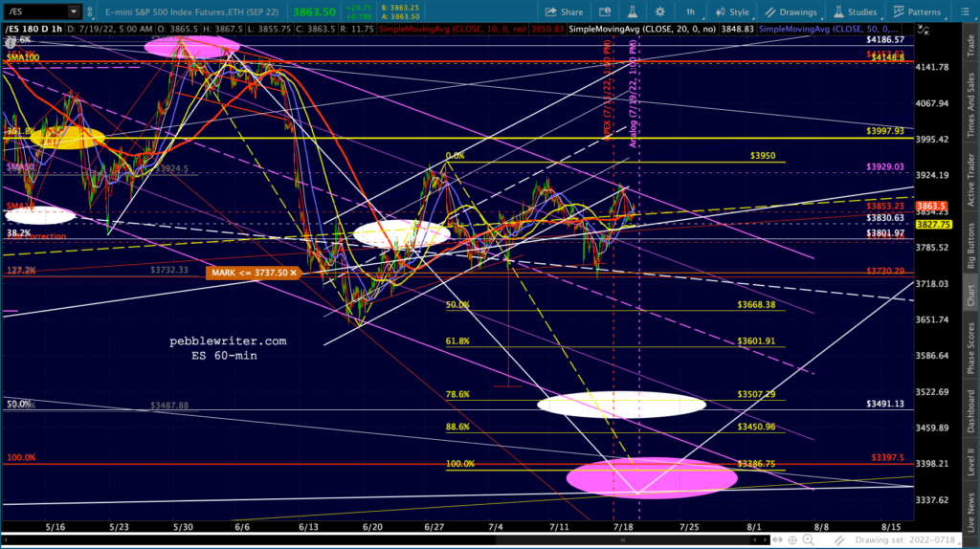
Task: Open the 1h timeframe selector
Action: pos(691,11)
